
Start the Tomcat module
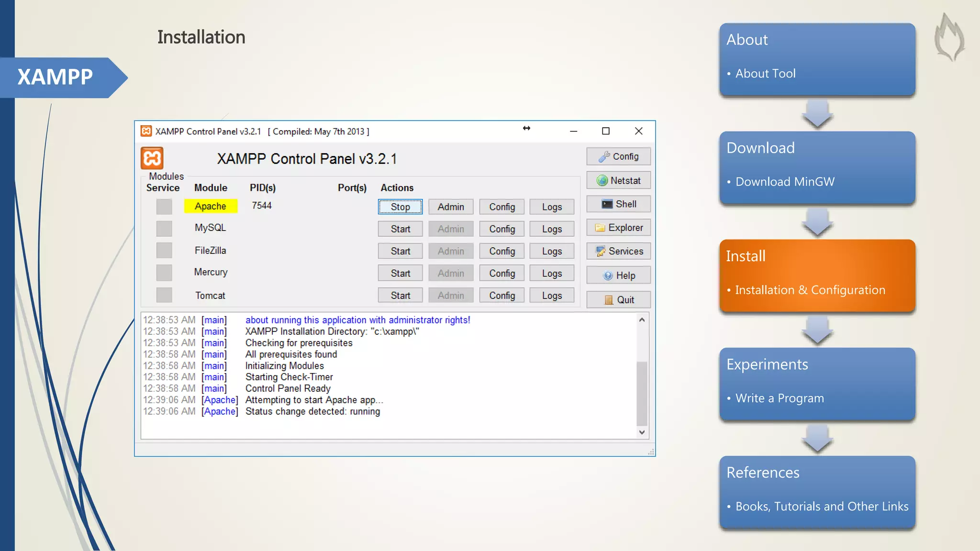pyautogui.click(x=400, y=296)
